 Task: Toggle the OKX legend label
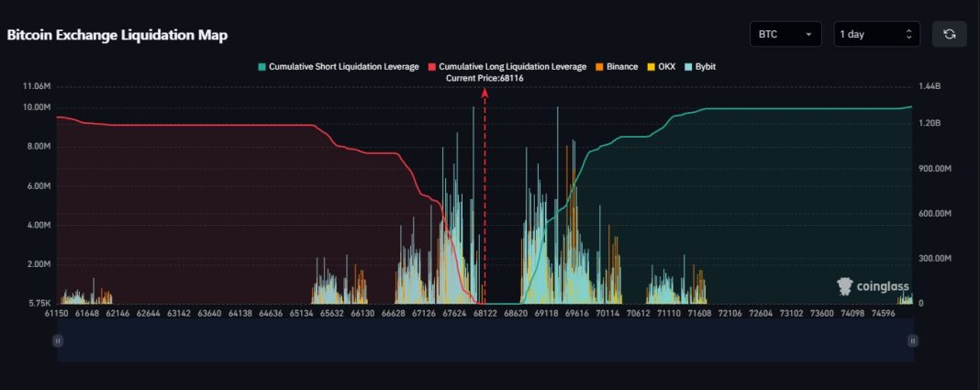pyautogui.click(x=666, y=67)
